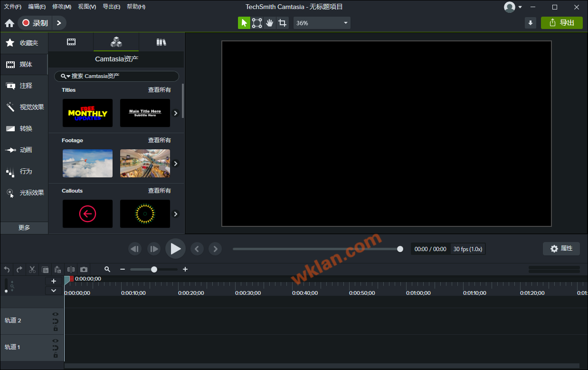Select the airplane clouds footage thumbnail

tap(87, 164)
